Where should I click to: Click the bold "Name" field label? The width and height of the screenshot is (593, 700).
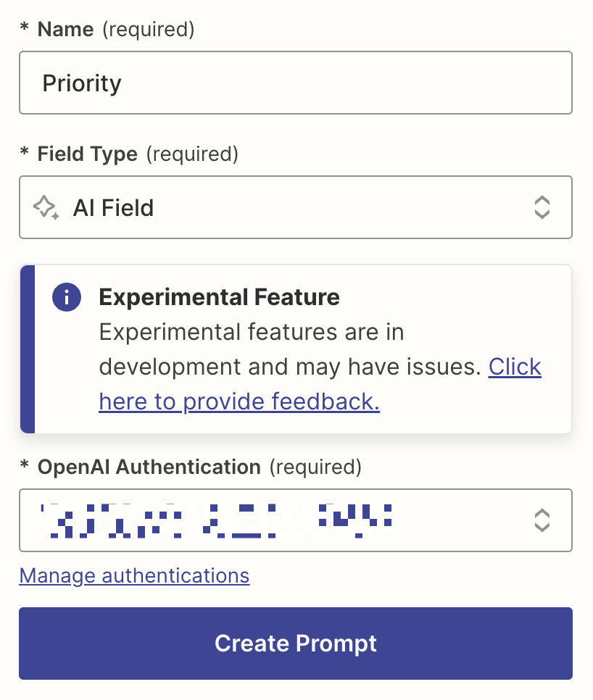[x=65, y=30]
